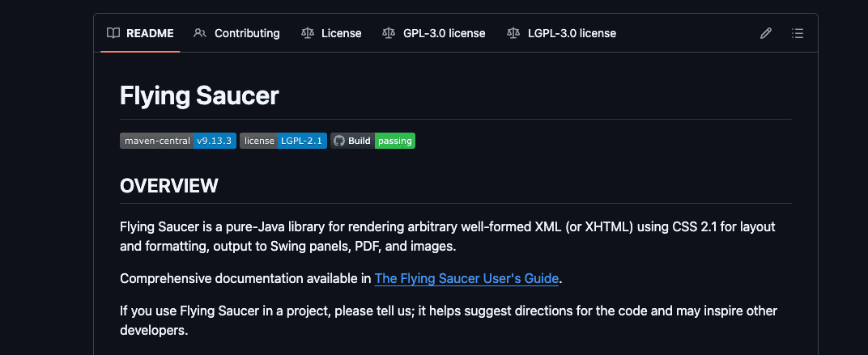Click the scale icon beside LGPL-3.0 license

pyautogui.click(x=513, y=33)
